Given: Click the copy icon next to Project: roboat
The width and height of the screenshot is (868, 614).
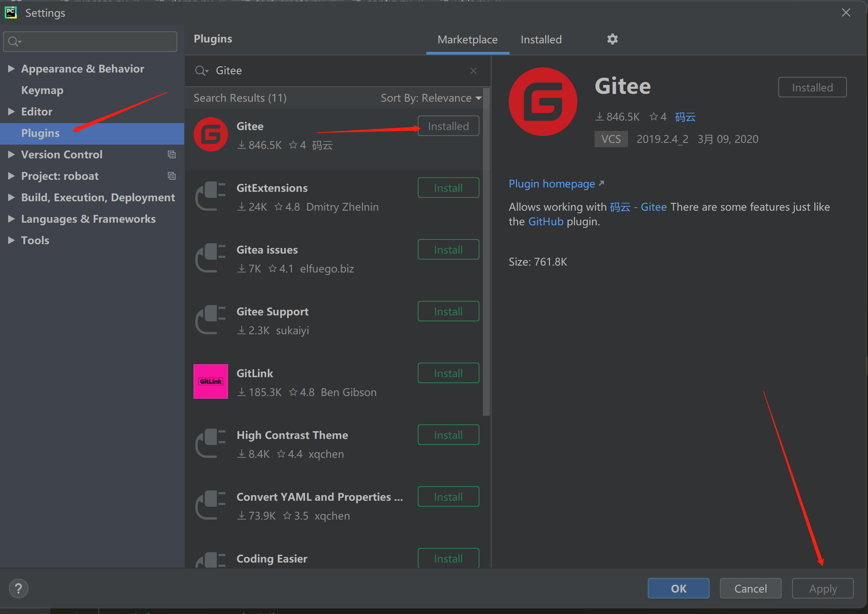Looking at the screenshot, I should (172, 176).
